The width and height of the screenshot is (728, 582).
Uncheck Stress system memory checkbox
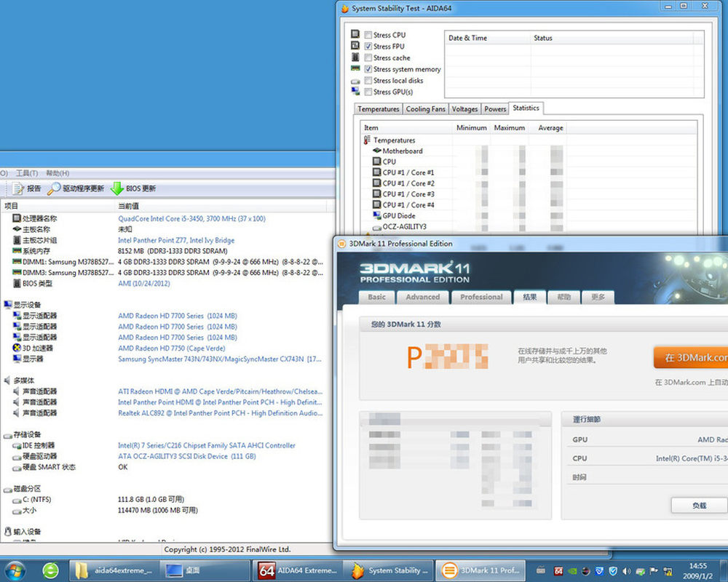[368, 69]
